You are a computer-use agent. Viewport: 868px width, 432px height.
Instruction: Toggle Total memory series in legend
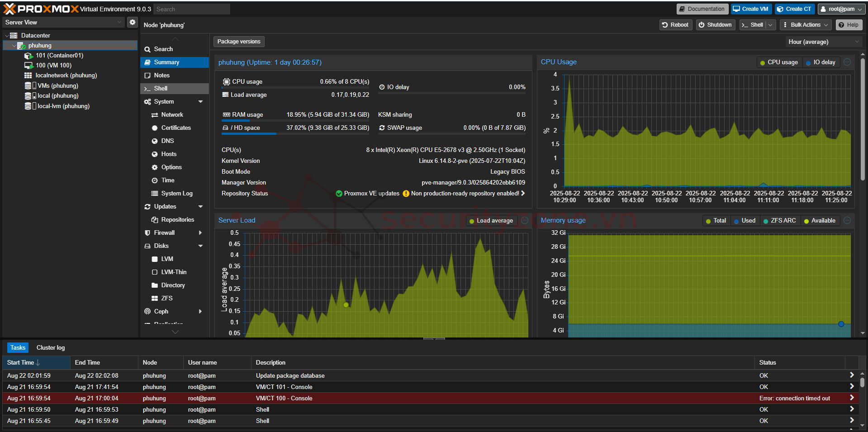tap(716, 221)
